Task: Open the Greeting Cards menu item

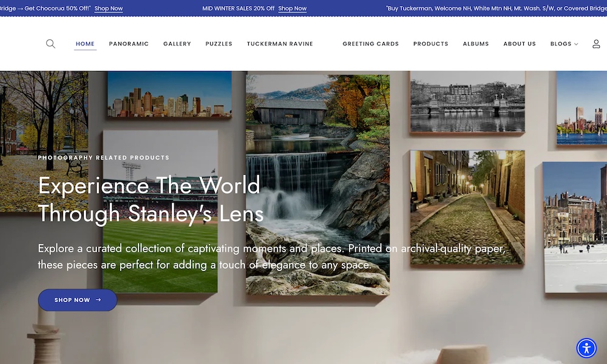Action: (370, 44)
